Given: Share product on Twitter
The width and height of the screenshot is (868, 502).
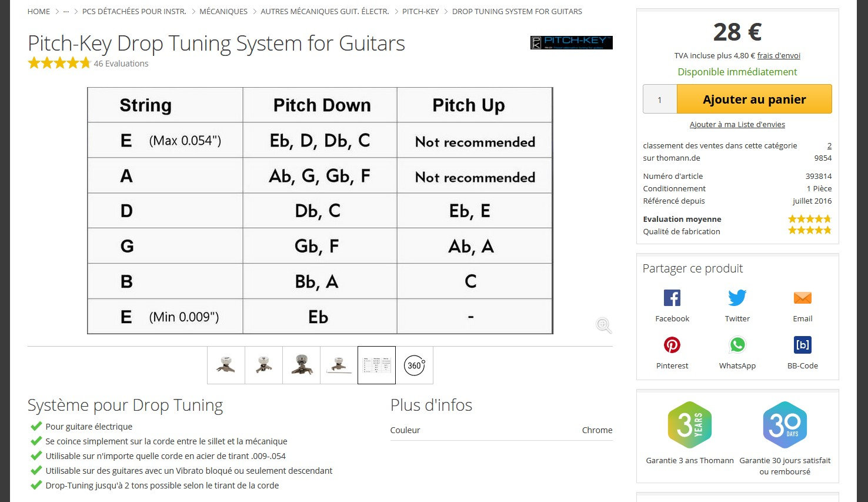Looking at the screenshot, I should pos(737,298).
